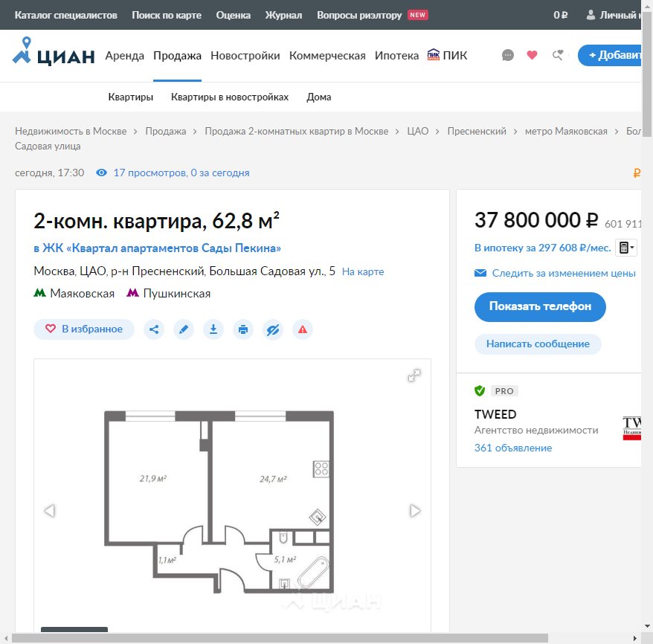
Task: Print the listing with printer icon
Action: [242, 329]
